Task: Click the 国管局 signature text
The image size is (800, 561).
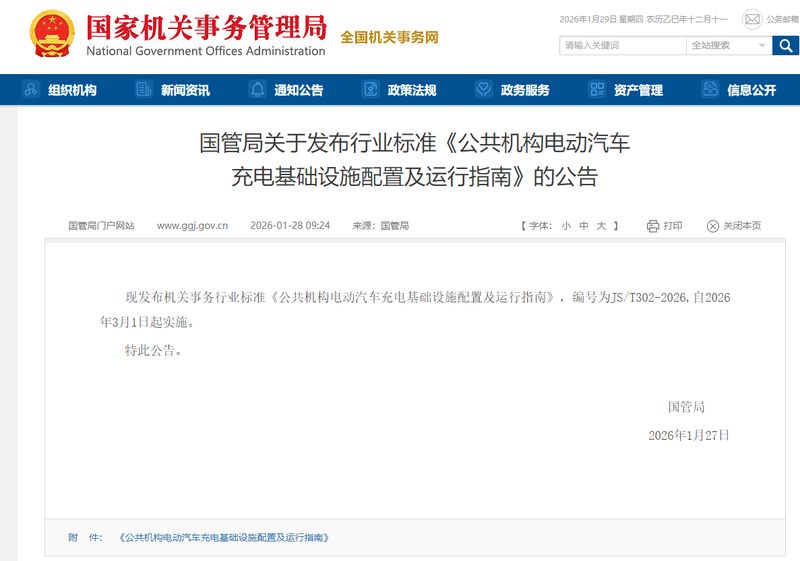Action: 686,407
